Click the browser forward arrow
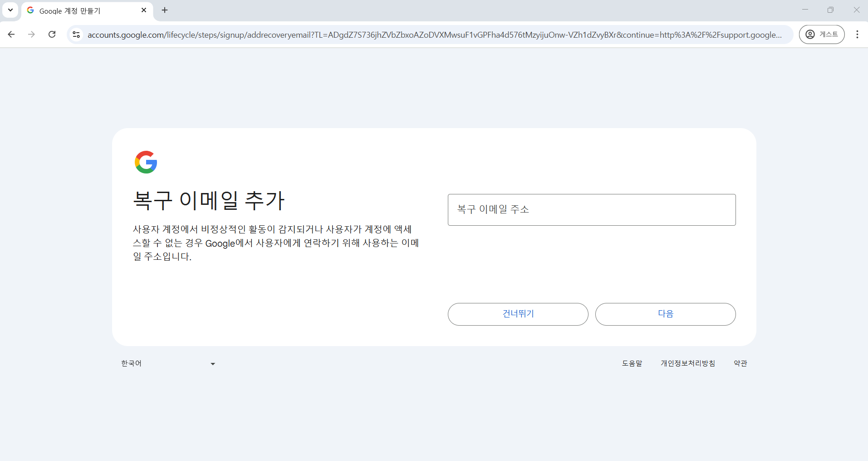 click(31, 35)
